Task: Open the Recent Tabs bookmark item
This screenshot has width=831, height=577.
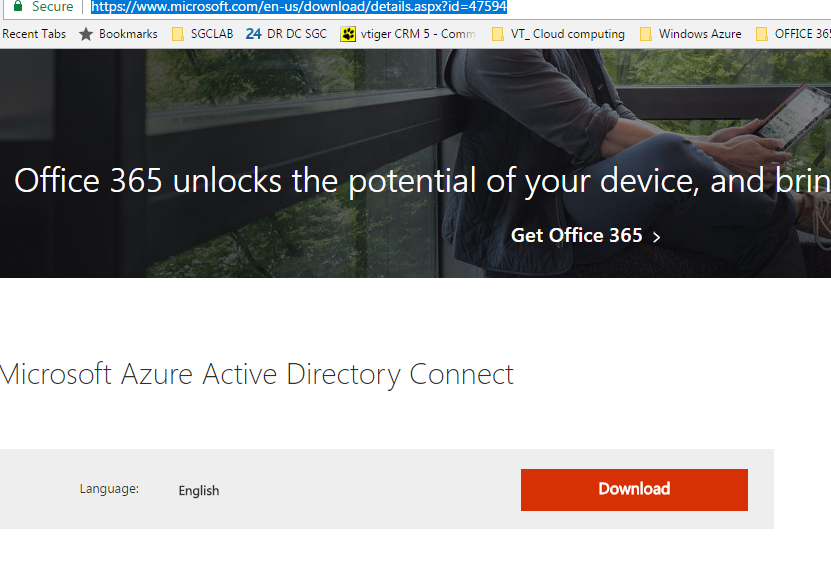Action: pyautogui.click(x=34, y=34)
